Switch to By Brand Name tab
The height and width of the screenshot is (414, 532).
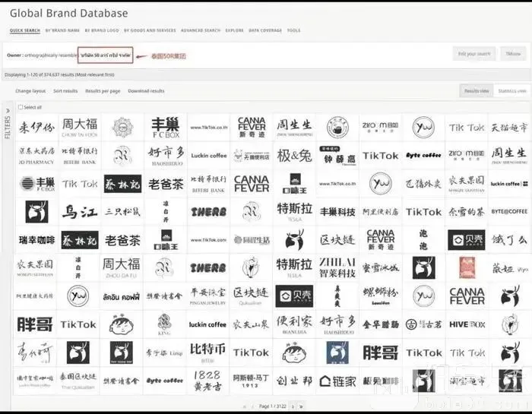62,30
